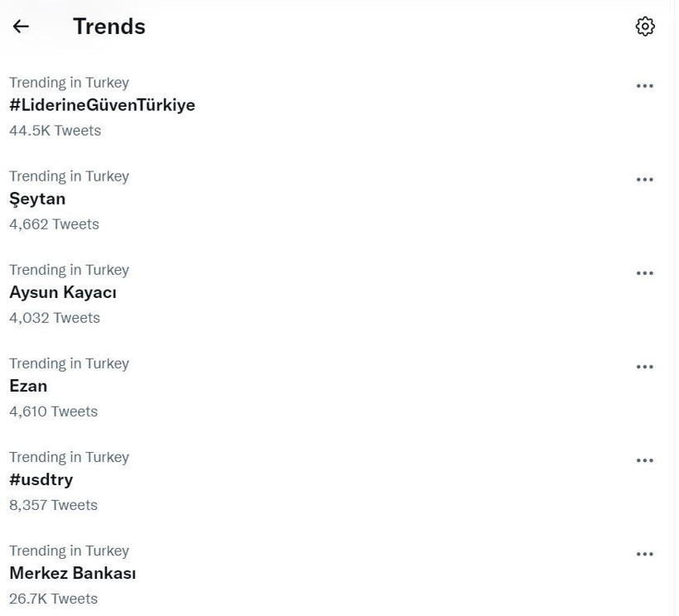Click the back arrow to leave Trends
The image size is (679, 616).
click(x=20, y=26)
